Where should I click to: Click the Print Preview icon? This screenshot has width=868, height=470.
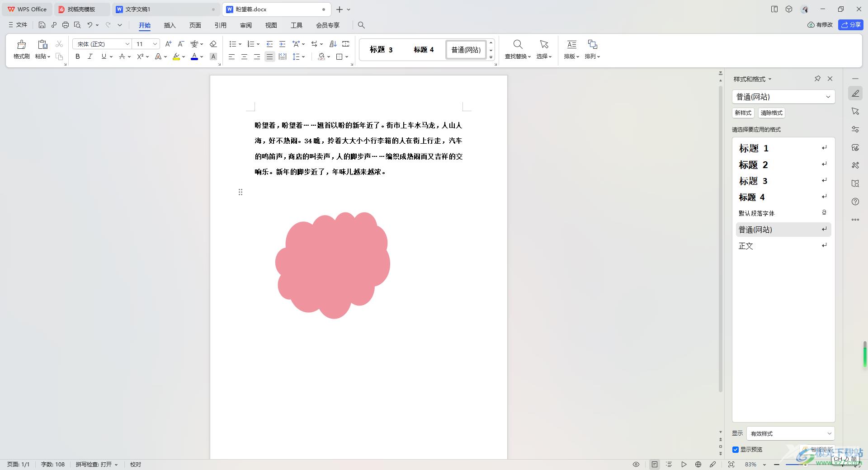click(77, 25)
